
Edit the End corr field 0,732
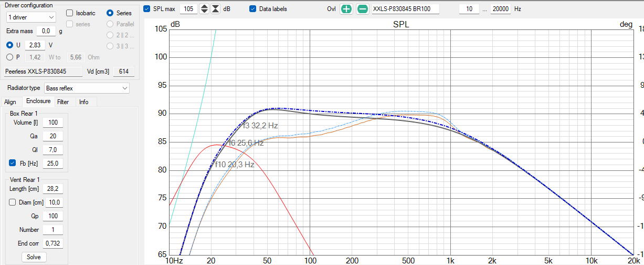click(52, 243)
